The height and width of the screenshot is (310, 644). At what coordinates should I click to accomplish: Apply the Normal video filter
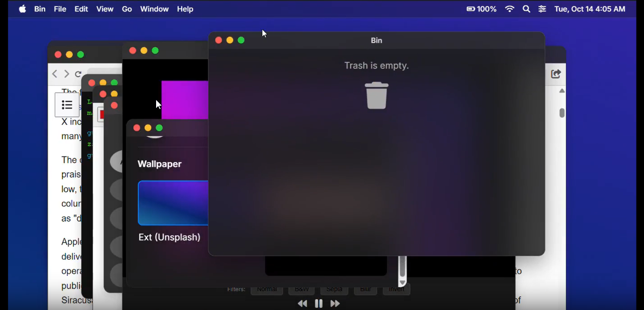(x=267, y=289)
